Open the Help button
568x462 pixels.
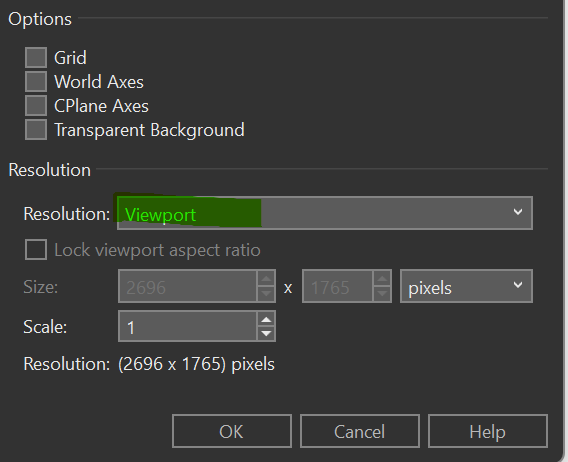[x=488, y=431]
